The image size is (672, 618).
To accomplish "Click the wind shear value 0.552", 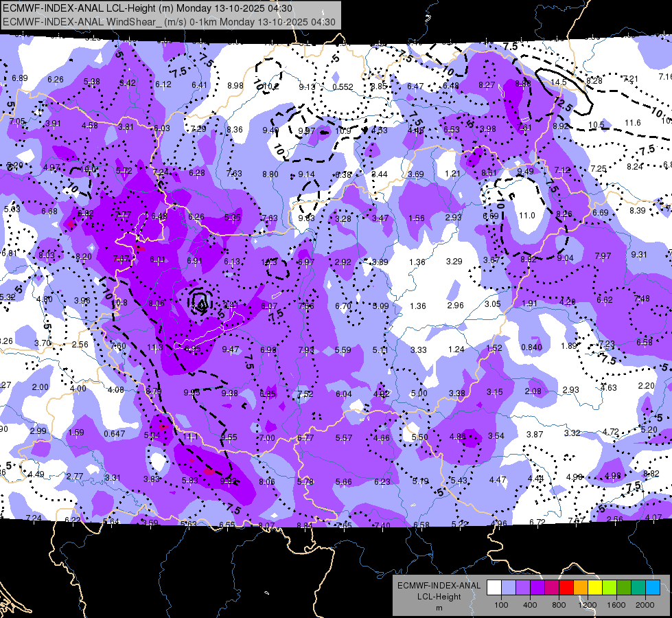I will point(343,87).
